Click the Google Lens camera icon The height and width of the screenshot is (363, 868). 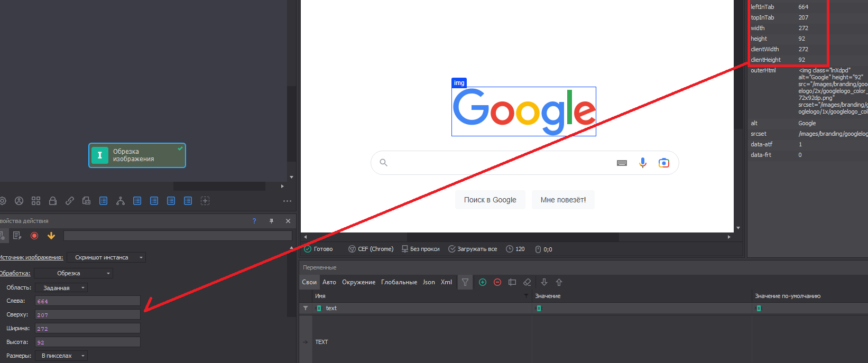click(x=664, y=163)
